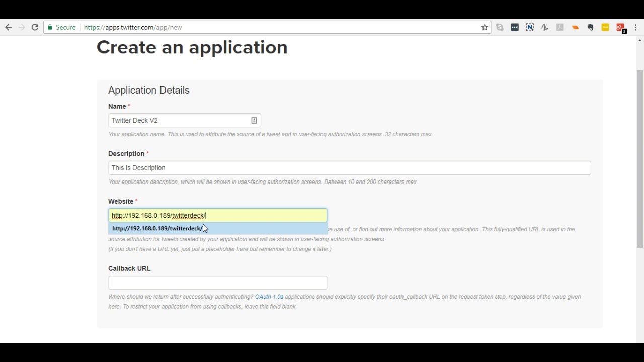Open the Evernote elephant extension
644x362 pixels.
tap(590, 27)
